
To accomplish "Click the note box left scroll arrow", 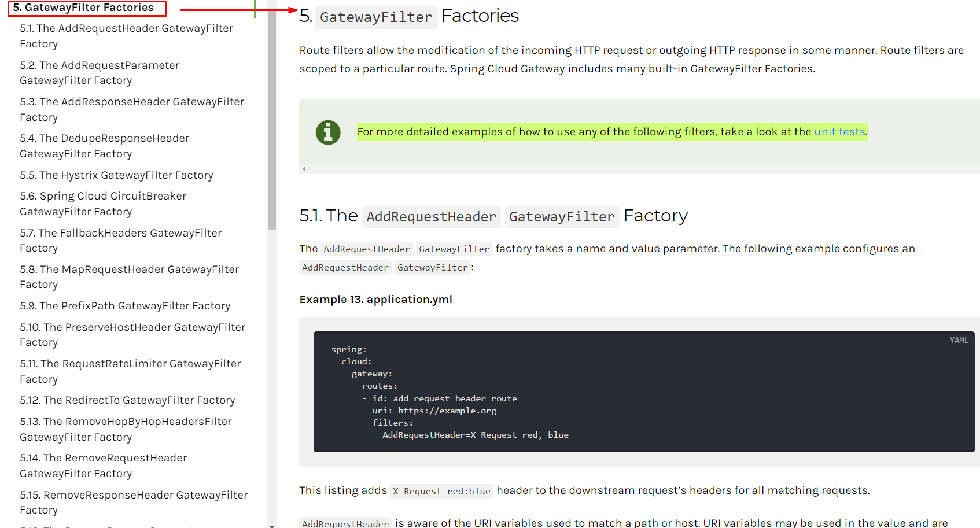I will pyautogui.click(x=304, y=169).
